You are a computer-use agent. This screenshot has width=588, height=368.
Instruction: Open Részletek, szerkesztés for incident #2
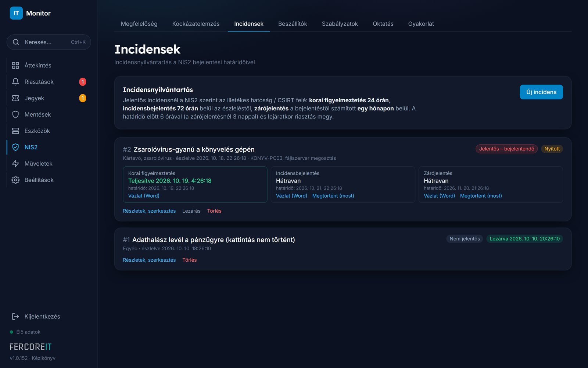[149, 211]
